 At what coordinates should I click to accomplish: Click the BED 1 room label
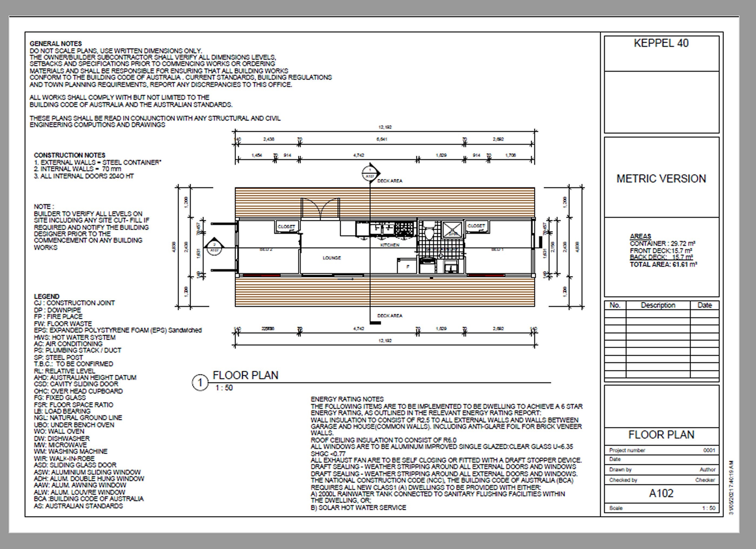click(x=497, y=249)
